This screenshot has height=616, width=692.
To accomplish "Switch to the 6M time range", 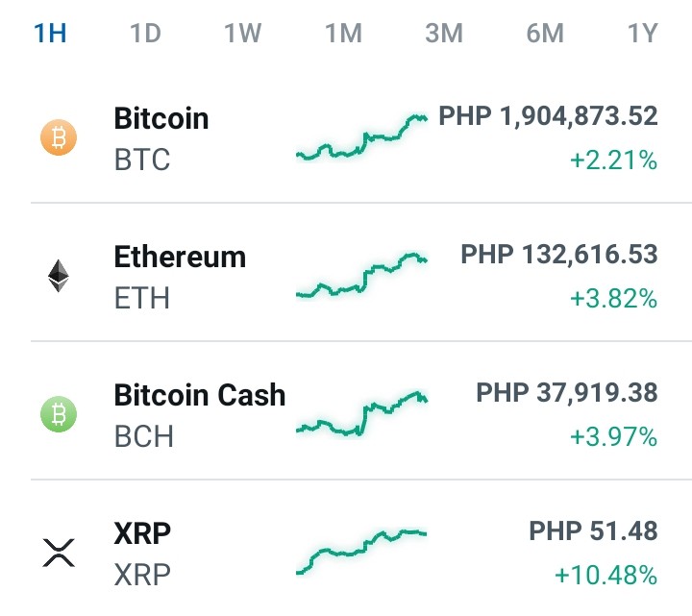I will click(545, 33).
